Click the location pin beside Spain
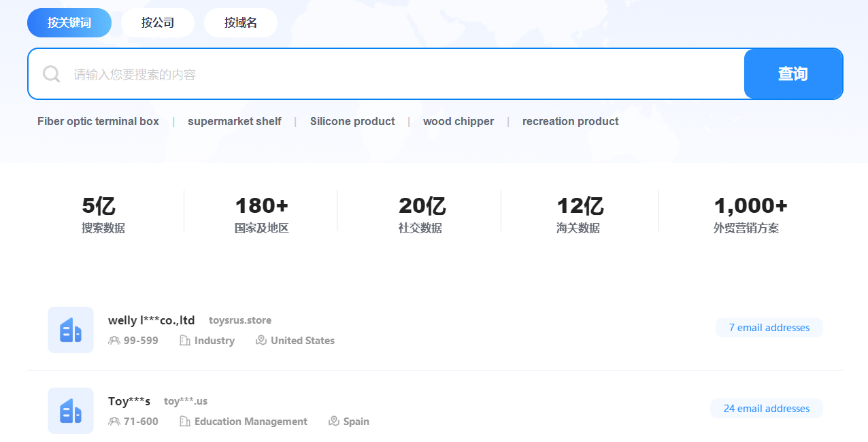868x442 pixels. [333, 421]
